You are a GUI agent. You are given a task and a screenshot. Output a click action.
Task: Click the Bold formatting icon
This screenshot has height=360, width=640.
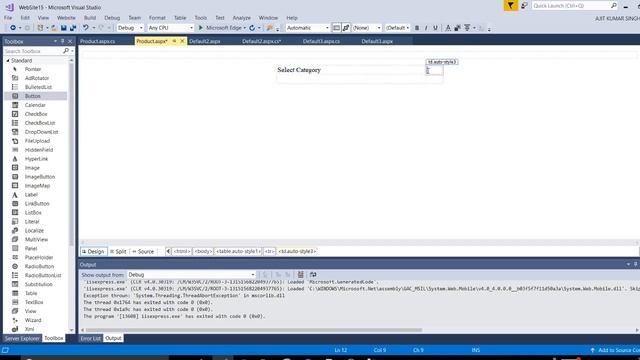(x=417, y=28)
